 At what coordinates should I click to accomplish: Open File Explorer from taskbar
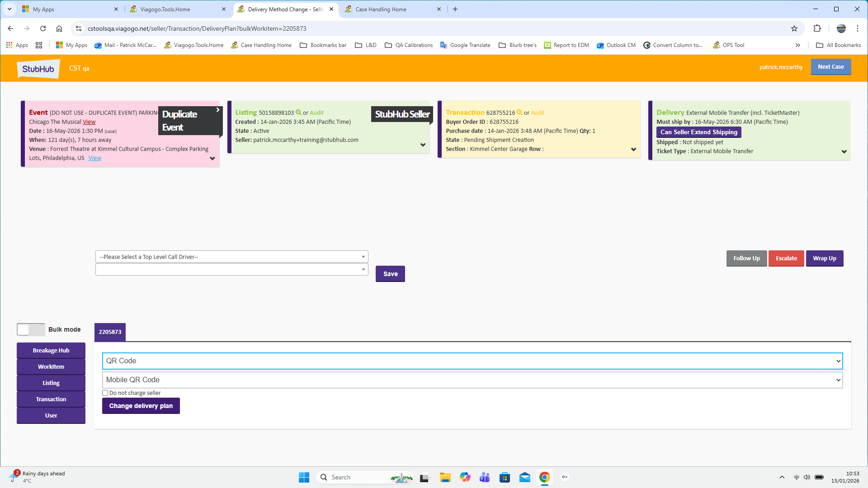(445, 477)
